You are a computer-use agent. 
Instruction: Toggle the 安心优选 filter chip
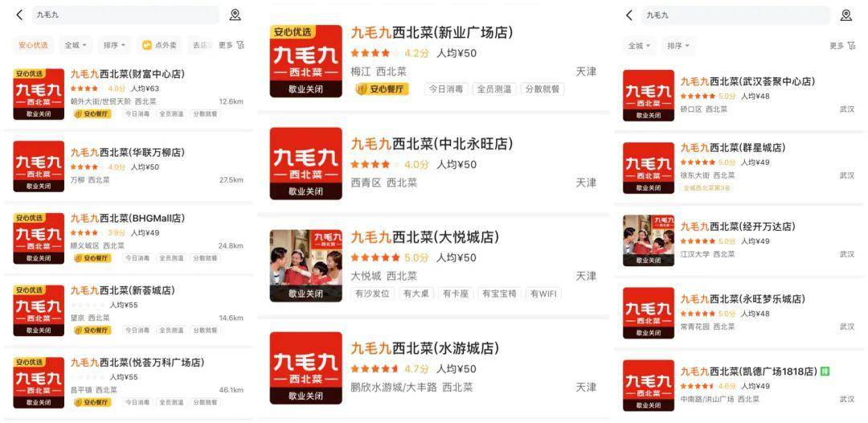[x=33, y=45]
